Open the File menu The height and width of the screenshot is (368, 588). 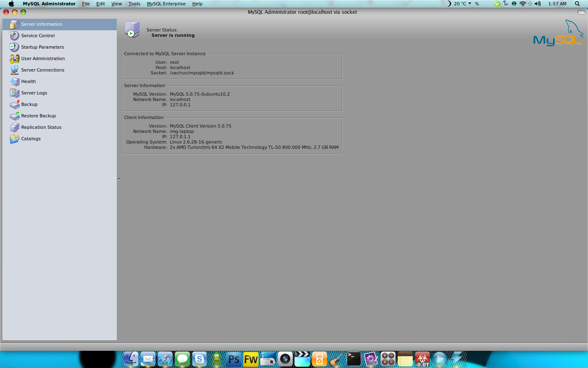coord(86,4)
